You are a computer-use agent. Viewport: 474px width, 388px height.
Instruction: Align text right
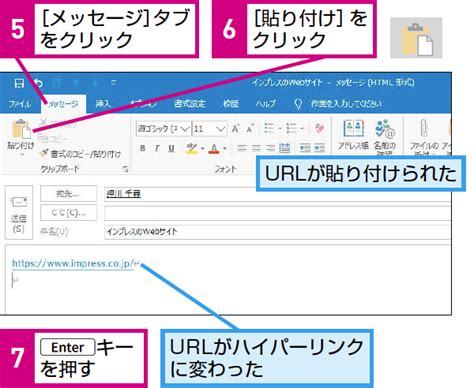(270, 148)
